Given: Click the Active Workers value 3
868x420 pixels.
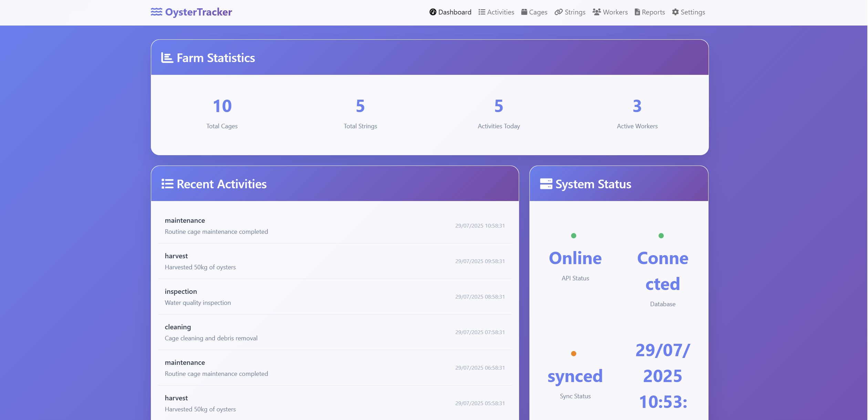Looking at the screenshot, I should pos(637,106).
